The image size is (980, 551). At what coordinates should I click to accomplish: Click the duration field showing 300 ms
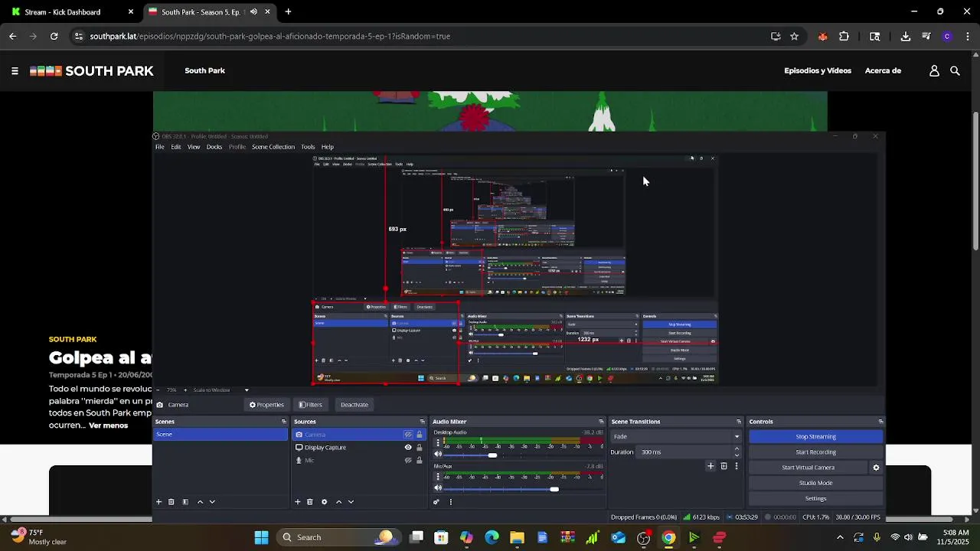[x=685, y=452]
